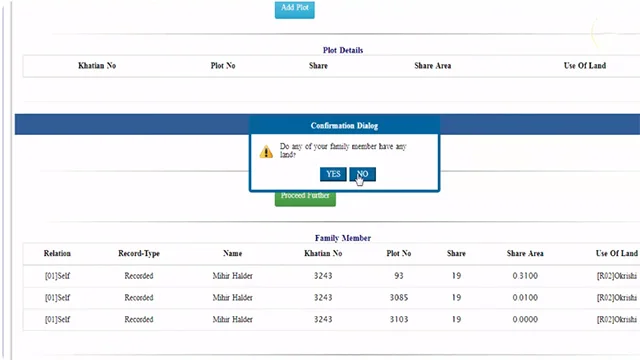
Task: Click the dialog question text about family land
Action: [343, 150]
